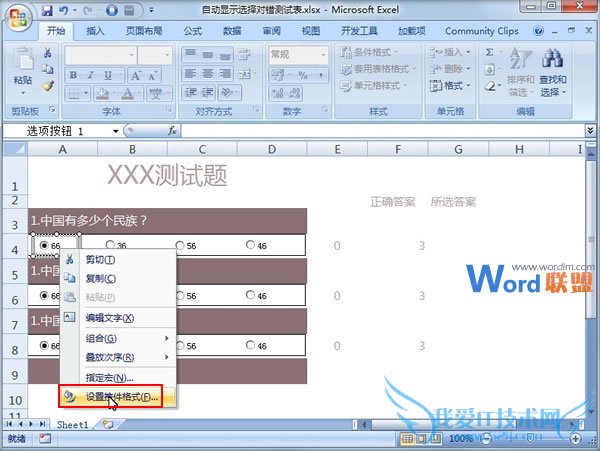The image size is (600, 451).
Task: Click the insert worksheet tab icon
Action: [x=108, y=424]
